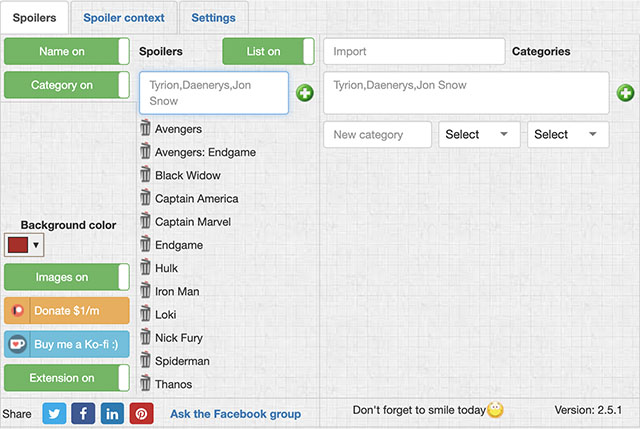Select the Avengers: Endgame spoiler text
The height and width of the screenshot is (429, 640).
(x=205, y=152)
